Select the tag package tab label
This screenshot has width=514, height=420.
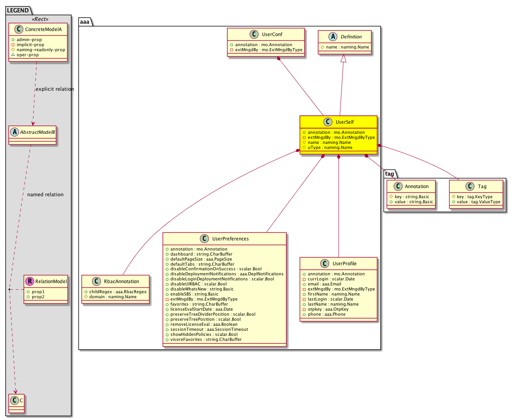[x=389, y=174]
